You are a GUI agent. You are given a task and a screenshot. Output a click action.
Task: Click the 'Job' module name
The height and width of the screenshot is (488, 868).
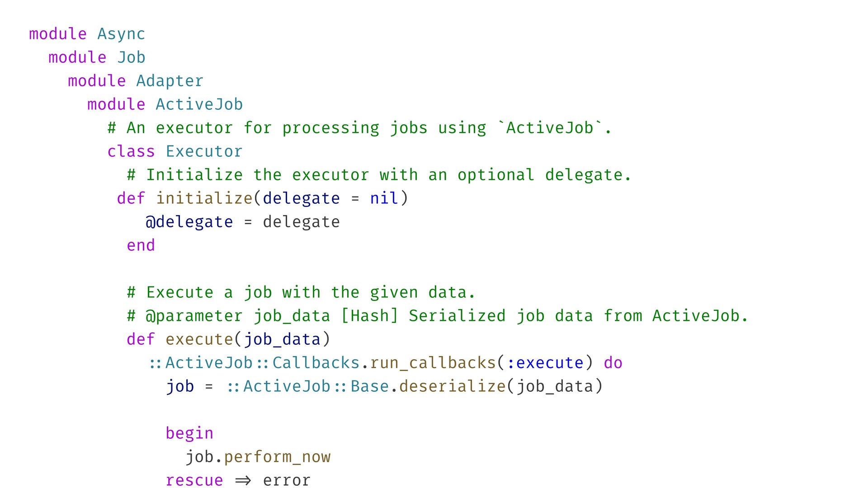(x=131, y=58)
